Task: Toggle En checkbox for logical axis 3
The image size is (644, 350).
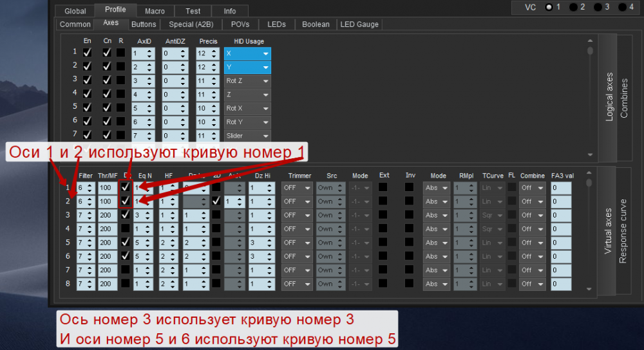Action: click(87, 80)
